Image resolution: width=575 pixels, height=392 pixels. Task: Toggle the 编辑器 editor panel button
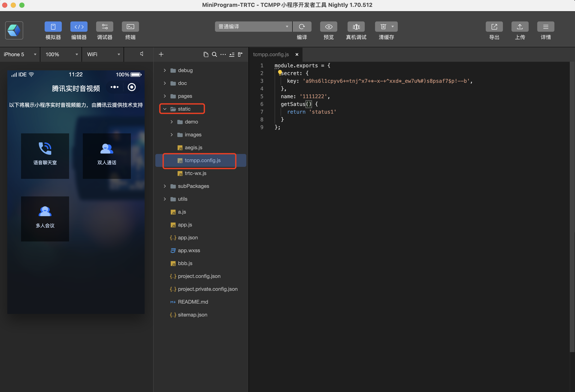coord(79,27)
